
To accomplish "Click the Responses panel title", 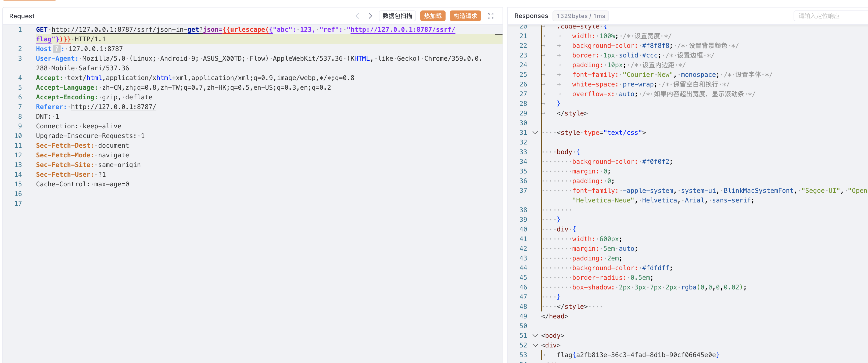I will (x=531, y=16).
